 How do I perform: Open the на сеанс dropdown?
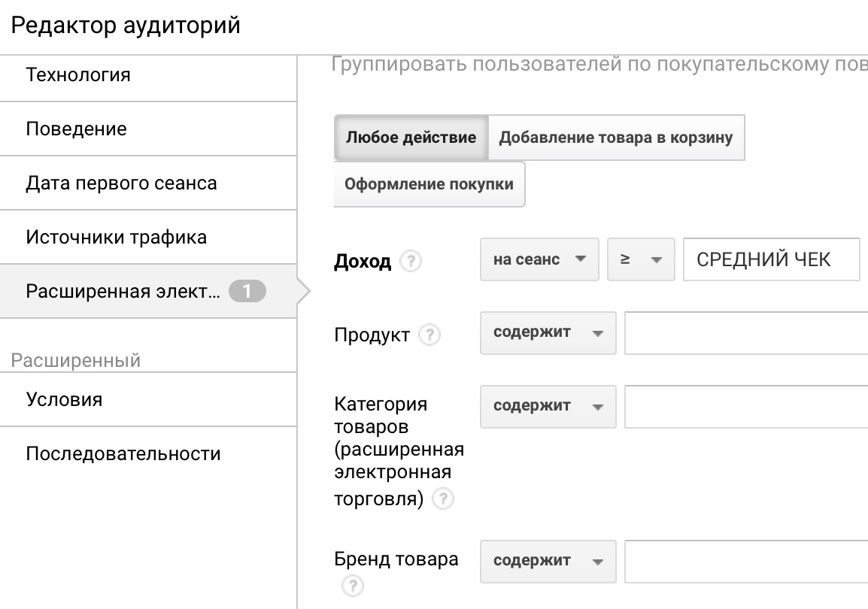pyautogui.click(x=539, y=259)
